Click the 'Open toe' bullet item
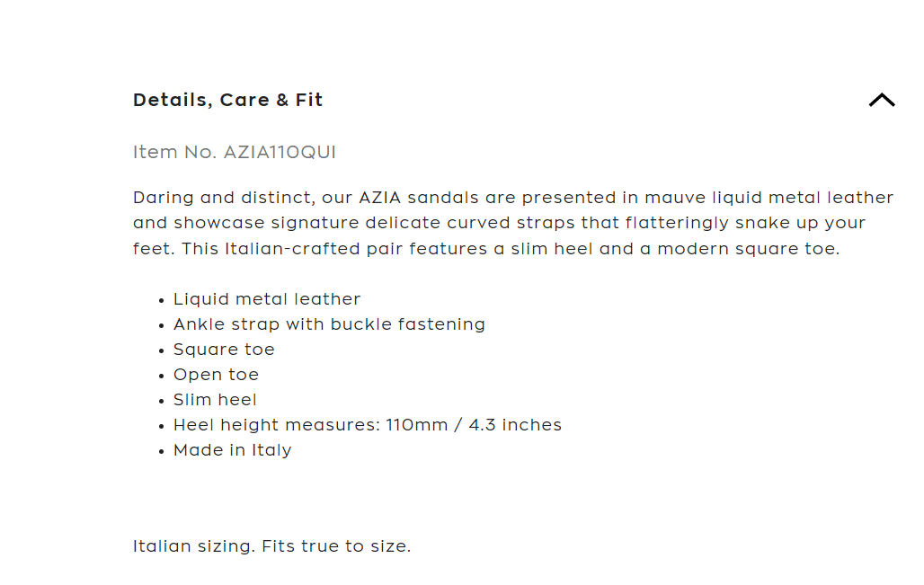924x585 pixels. [x=216, y=375]
